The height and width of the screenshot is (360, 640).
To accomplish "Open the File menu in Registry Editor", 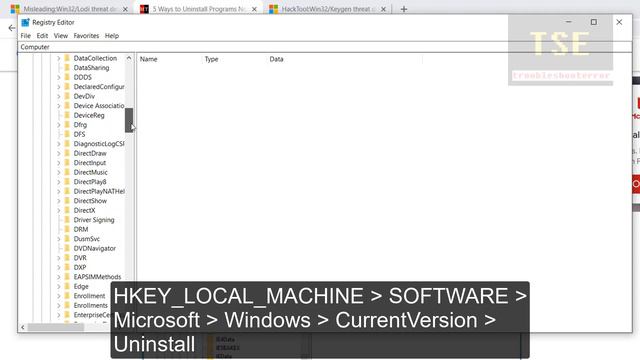I will click(x=25, y=36).
